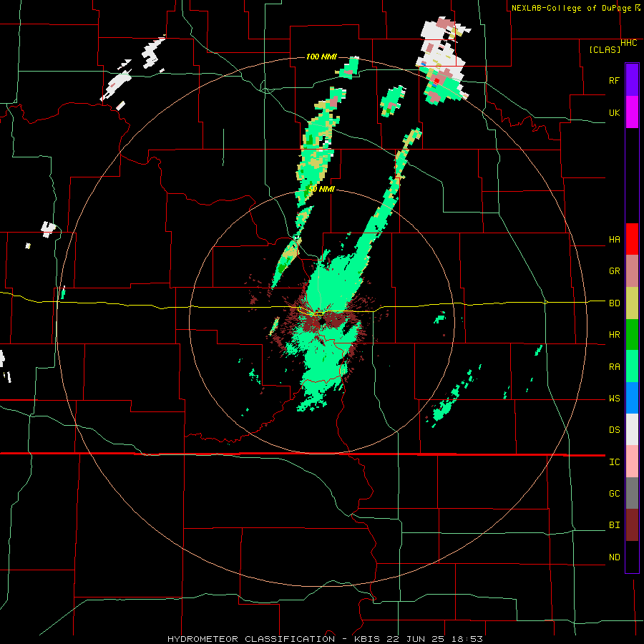Click the DS legend label

pos(615,430)
